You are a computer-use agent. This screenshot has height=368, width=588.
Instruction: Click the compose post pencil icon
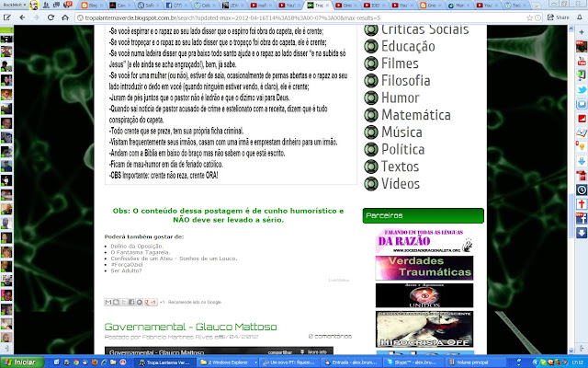pyautogui.click(x=6, y=17)
